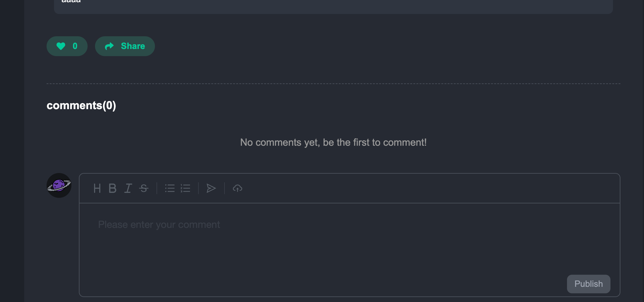Screen dimensions: 644x302
Task: Publish the comment
Action: tap(588, 284)
